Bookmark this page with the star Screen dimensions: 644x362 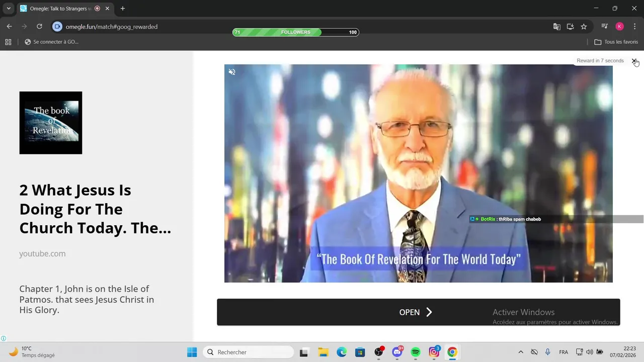point(584,27)
